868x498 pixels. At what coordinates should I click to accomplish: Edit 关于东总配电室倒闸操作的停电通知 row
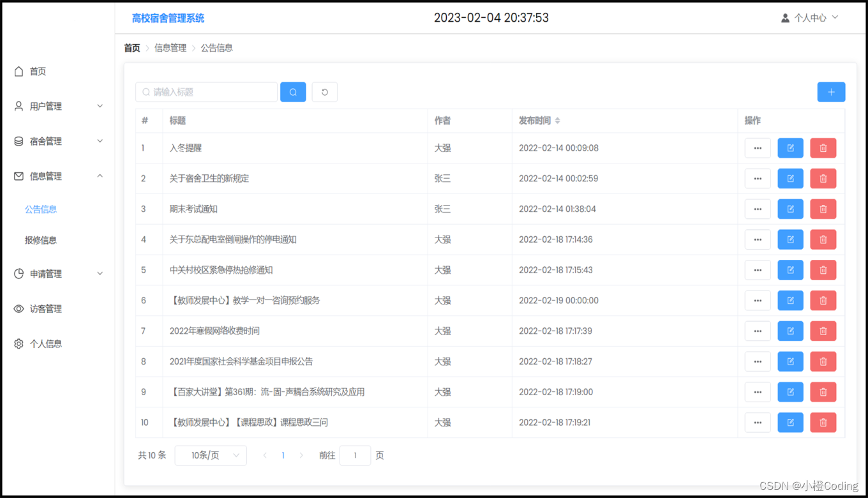click(x=790, y=239)
